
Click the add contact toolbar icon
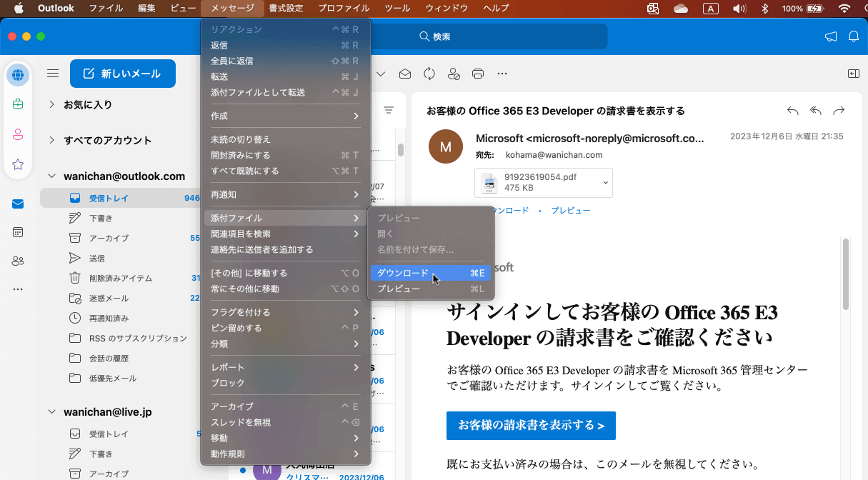click(x=454, y=74)
